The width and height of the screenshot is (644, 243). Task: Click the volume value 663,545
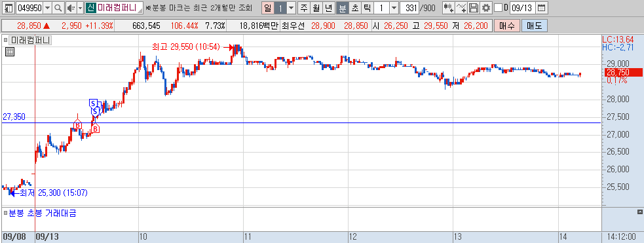[146, 26]
